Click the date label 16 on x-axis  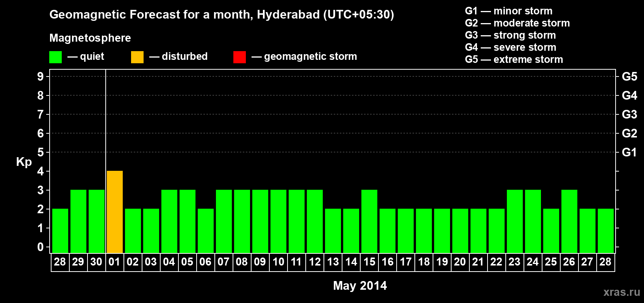click(388, 262)
